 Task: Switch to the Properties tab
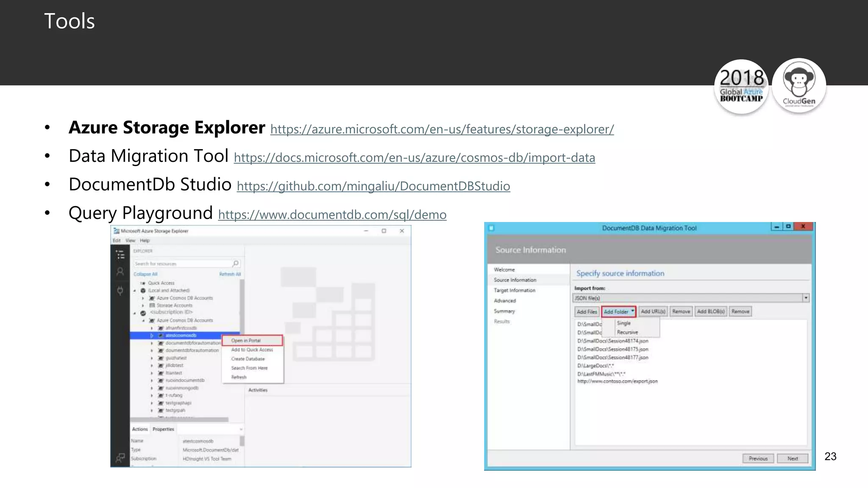[x=163, y=429]
